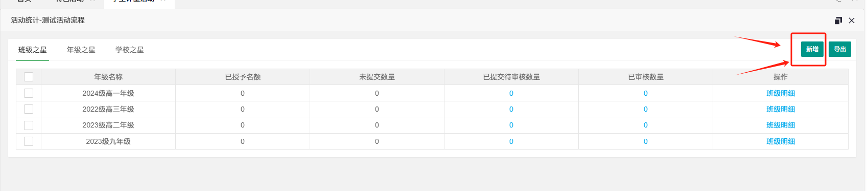Click 已提交待审核数量 value for 2023级九年级
The width and height of the screenshot is (868, 191).
(511, 141)
